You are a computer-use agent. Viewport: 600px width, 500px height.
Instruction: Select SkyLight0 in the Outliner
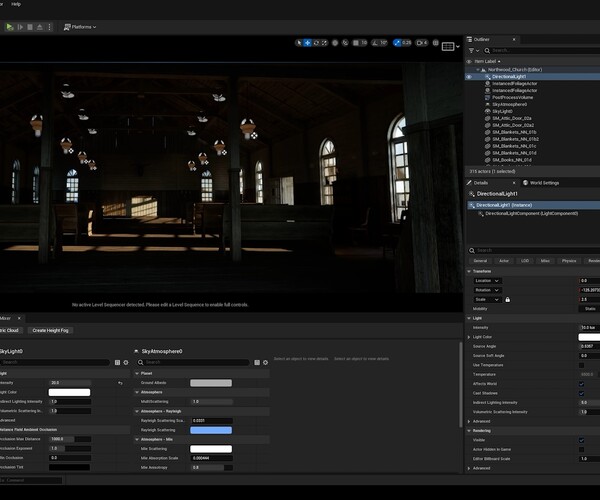tap(502, 111)
